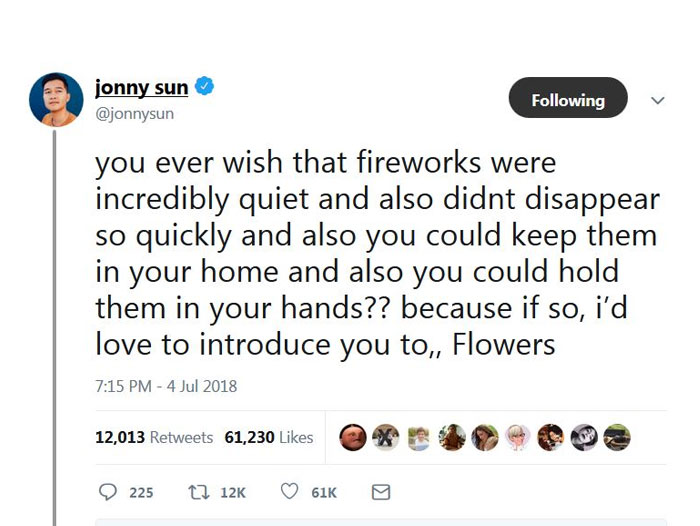Open the 7:15 PM - 4 Jul 2018 timestamp
The width and height of the screenshot is (700, 526).
(x=165, y=385)
